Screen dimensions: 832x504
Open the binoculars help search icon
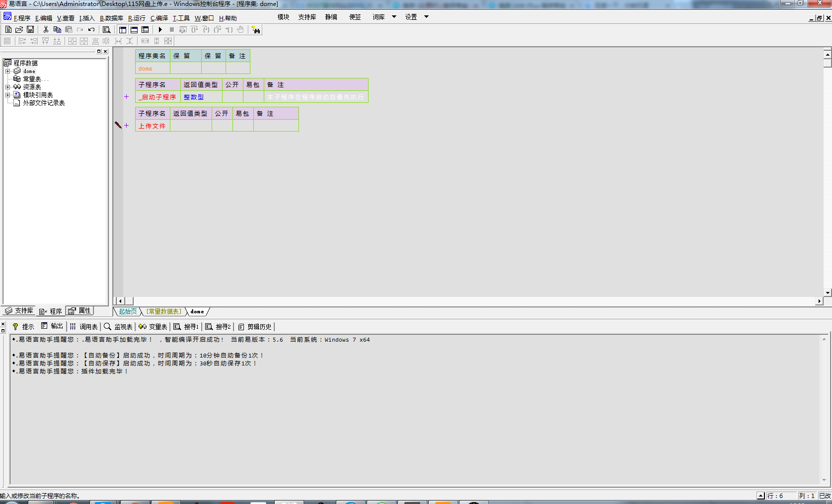point(256,30)
